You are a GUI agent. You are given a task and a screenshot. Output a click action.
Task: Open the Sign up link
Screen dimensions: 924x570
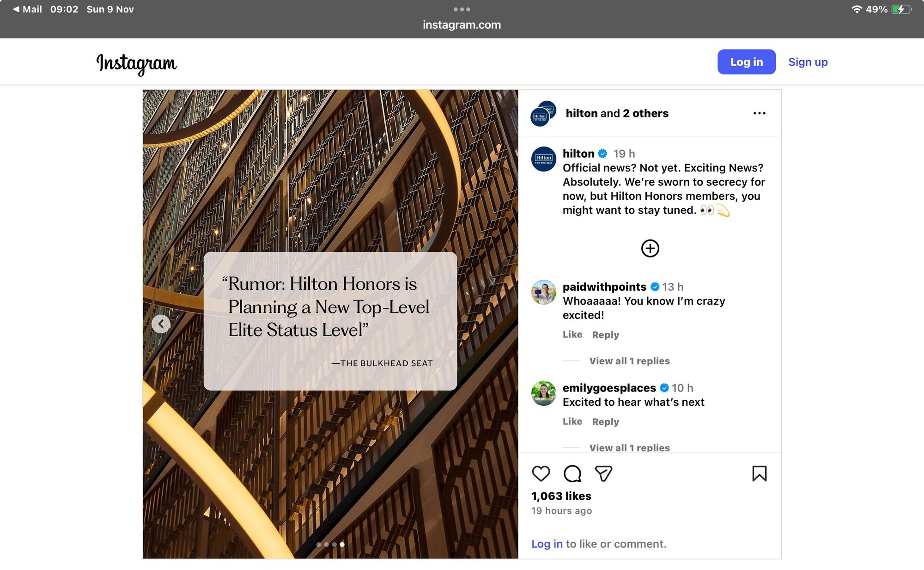click(808, 62)
